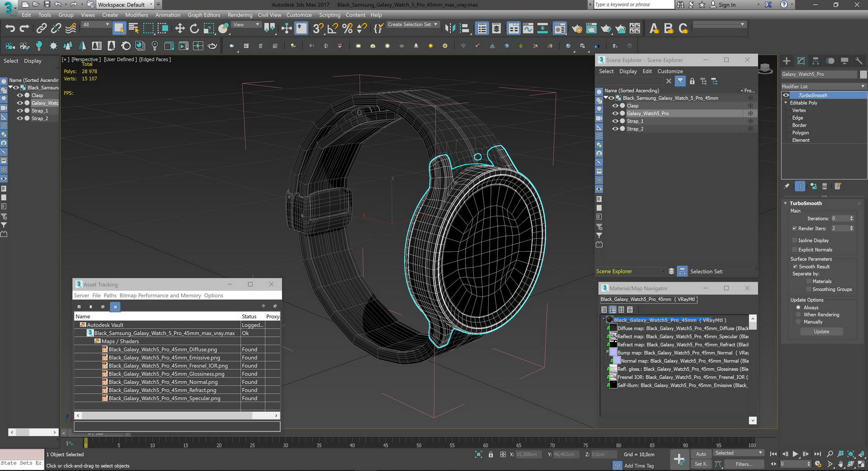Viewport: 868px width, 471px height.
Task: Open the Create Selection Set dropdown
Action: (412, 24)
